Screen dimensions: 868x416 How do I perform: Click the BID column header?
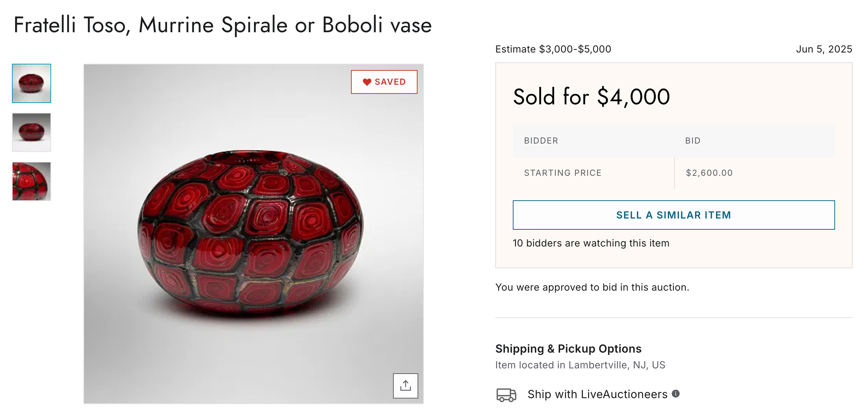(693, 141)
